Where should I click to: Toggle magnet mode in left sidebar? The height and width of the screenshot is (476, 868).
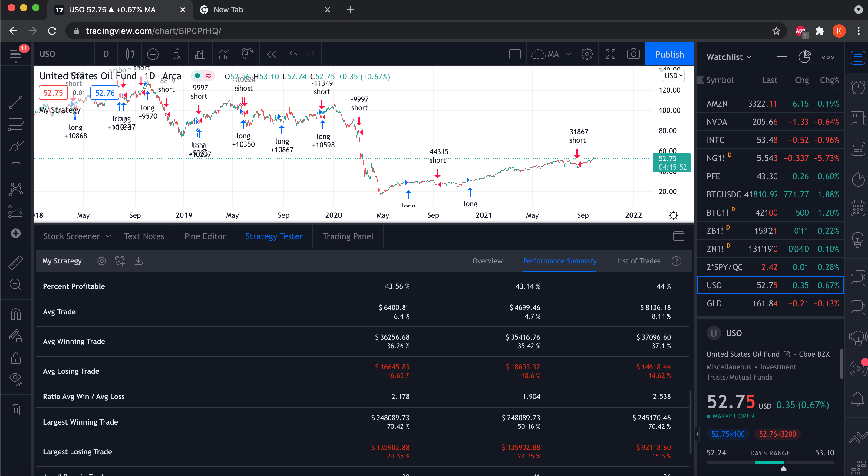[x=15, y=314]
